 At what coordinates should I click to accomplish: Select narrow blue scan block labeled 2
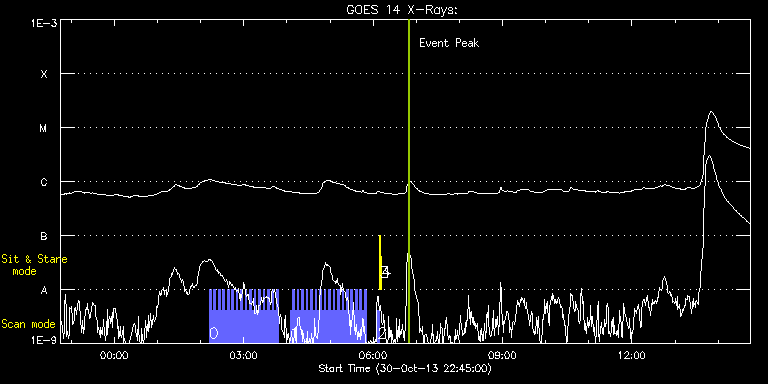pos(379,326)
